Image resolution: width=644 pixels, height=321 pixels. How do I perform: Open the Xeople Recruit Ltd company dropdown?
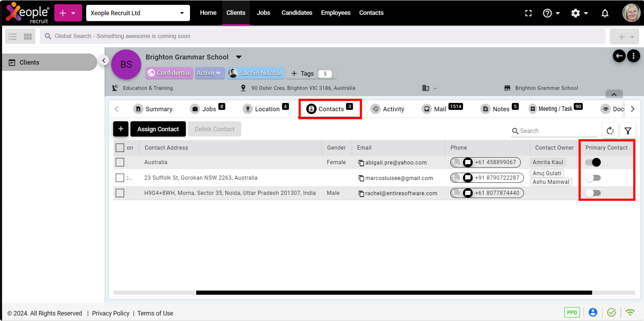pos(138,13)
